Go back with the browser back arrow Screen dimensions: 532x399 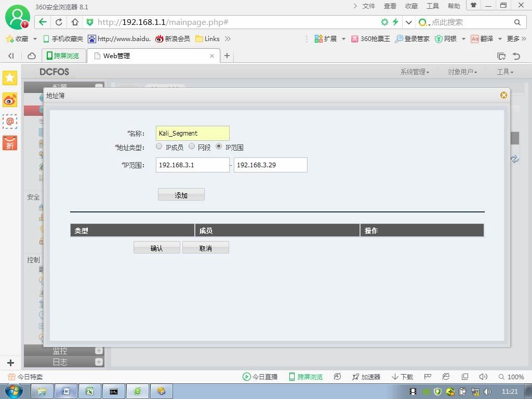tap(43, 22)
